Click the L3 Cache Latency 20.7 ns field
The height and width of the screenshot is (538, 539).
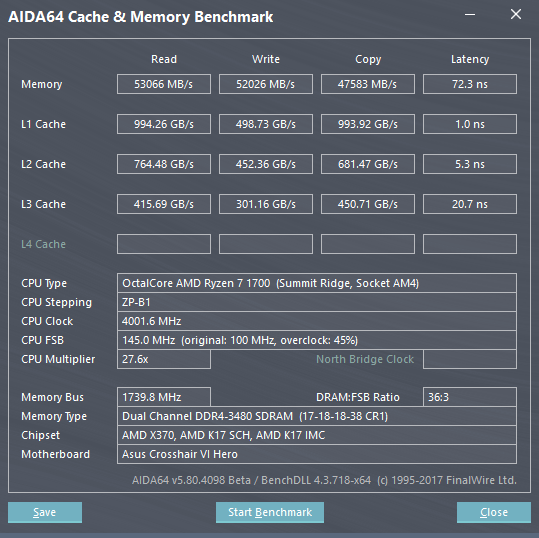(470, 204)
